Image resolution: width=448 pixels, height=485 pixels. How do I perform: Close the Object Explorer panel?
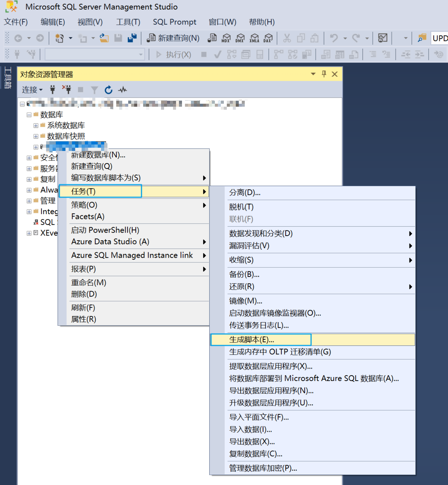(335, 74)
